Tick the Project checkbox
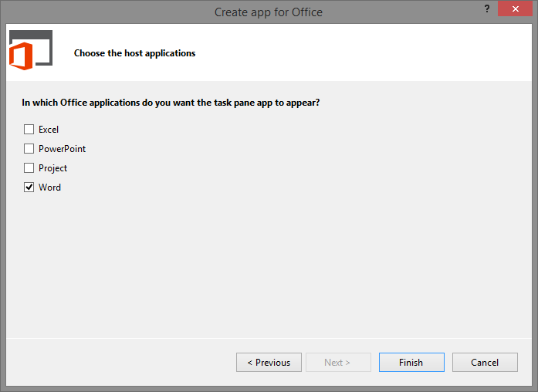This screenshot has width=538, height=392. (29, 168)
